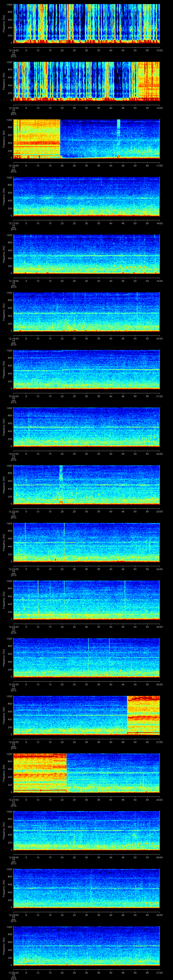Click the 12:16:00 start time label
This screenshot has height=980, width=173.
tap(13, 166)
